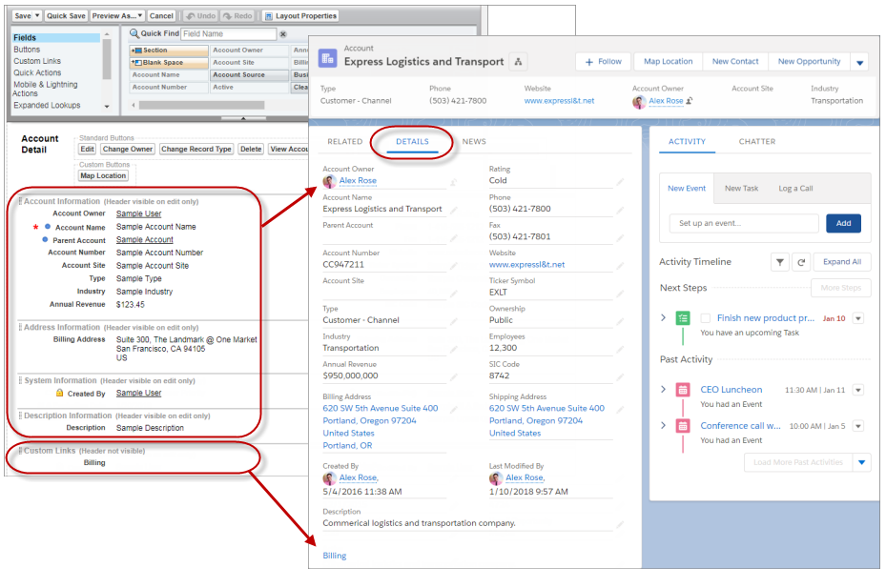Switch to the Related tab
The height and width of the screenshot is (588, 886).
point(344,142)
